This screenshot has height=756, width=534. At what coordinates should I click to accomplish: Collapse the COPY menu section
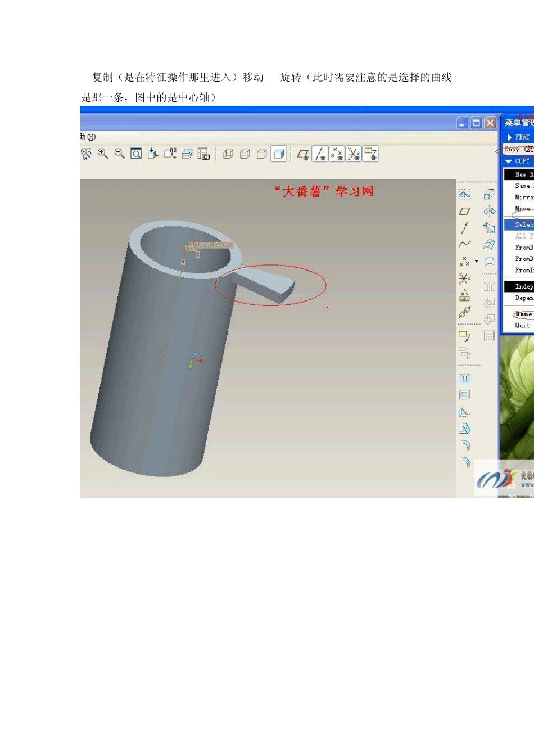[x=509, y=161]
